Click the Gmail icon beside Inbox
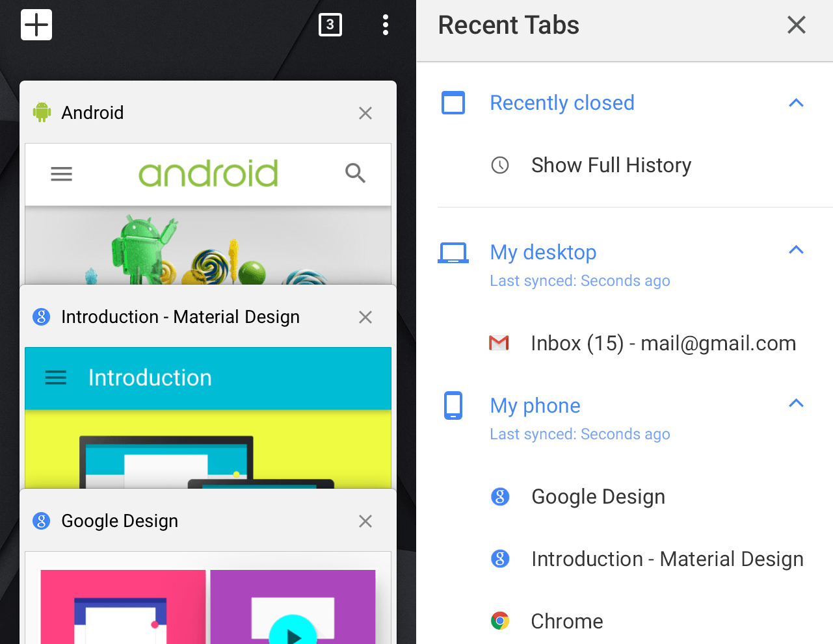Screen dimensions: 833x644 click(x=499, y=343)
